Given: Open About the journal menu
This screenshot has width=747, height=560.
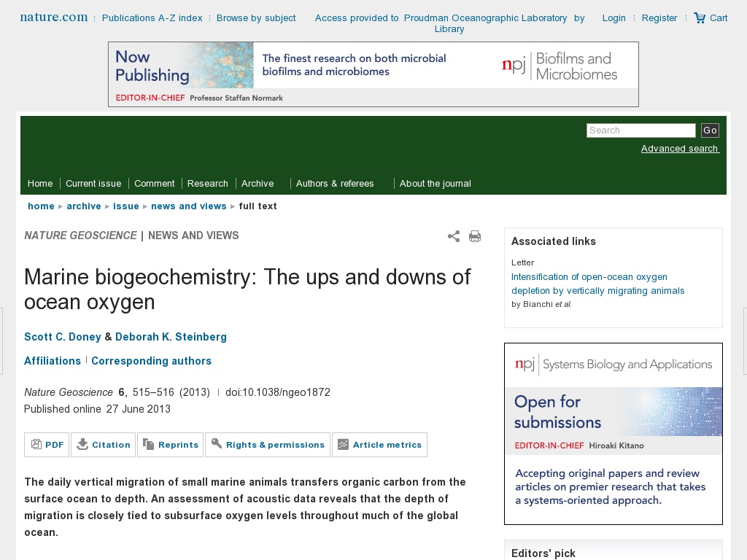Looking at the screenshot, I should (x=436, y=183).
